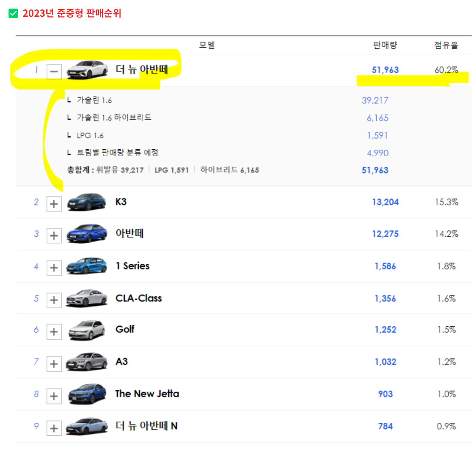Click the 1,252 sales figure for Golf

(x=386, y=330)
